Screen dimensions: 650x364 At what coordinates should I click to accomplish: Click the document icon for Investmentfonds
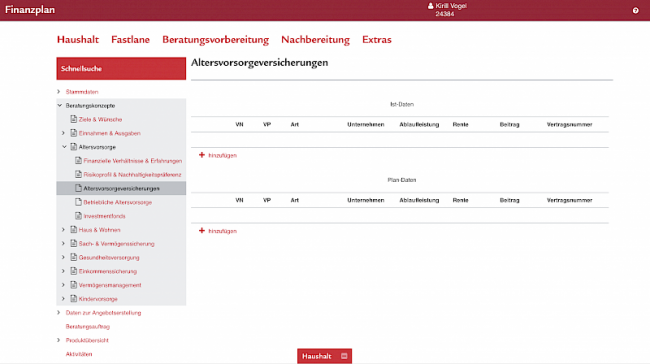[x=78, y=216]
